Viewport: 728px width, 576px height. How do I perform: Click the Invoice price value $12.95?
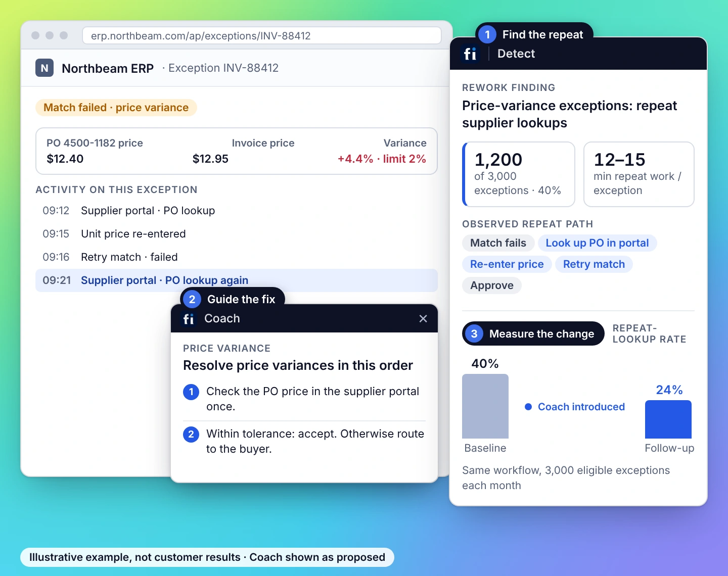tap(210, 159)
